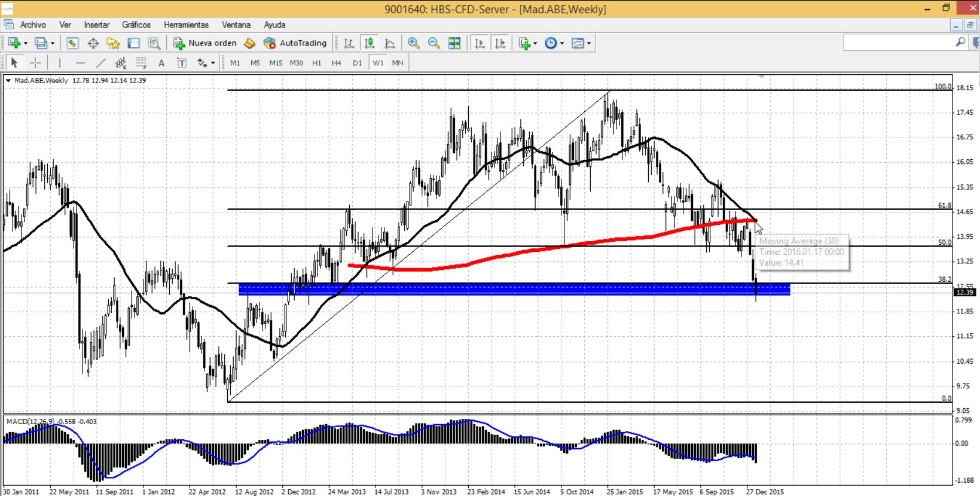The image size is (980, 496).
Task: Open the Indicators dropdown arrow
Action: [x=535, y=43]
